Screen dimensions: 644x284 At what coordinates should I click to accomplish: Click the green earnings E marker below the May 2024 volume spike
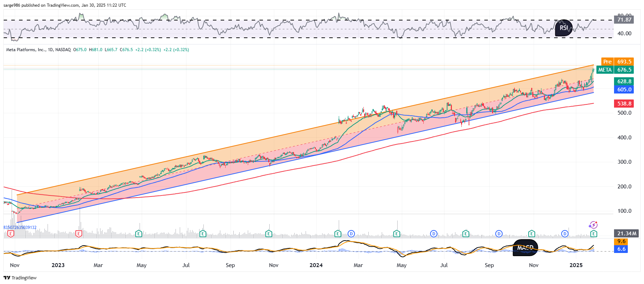[x=397, y=234]
